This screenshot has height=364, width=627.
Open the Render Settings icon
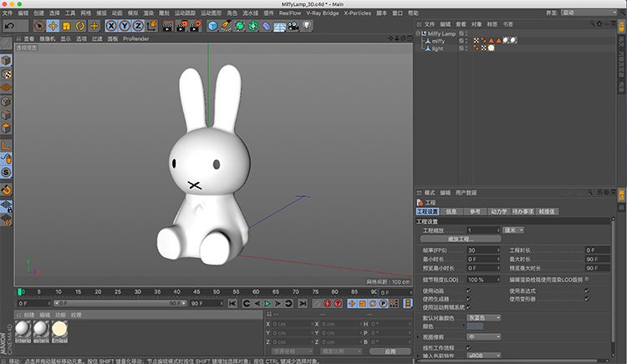[196, 26]
